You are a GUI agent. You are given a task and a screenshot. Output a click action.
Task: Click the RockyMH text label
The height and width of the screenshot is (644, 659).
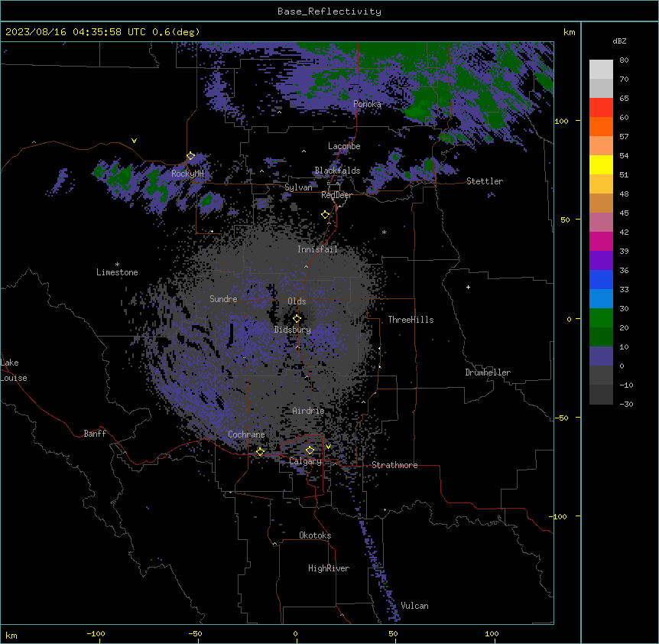(x=187, y=174)
